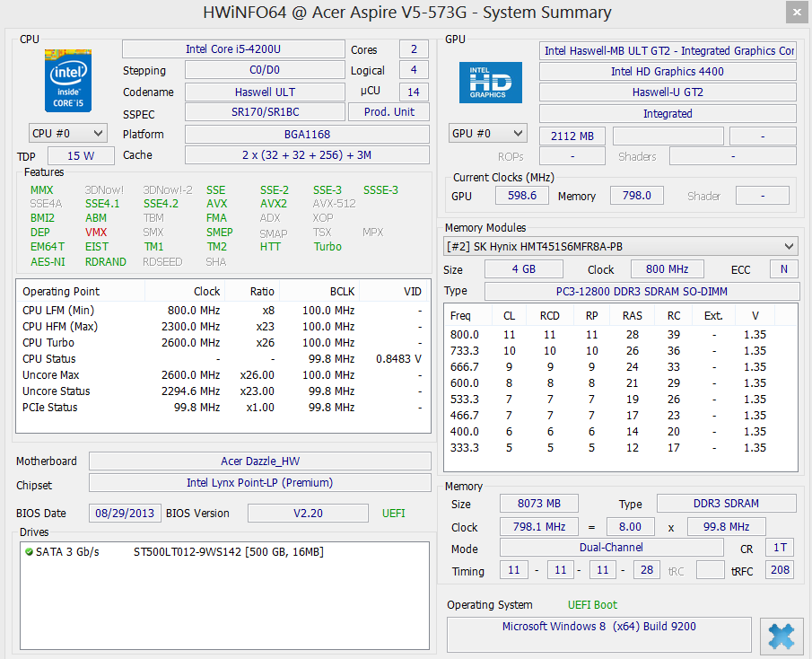This screenshot has height=659, width=812.
Task: Click the SSE4.2 feature label
Action: 161,204
